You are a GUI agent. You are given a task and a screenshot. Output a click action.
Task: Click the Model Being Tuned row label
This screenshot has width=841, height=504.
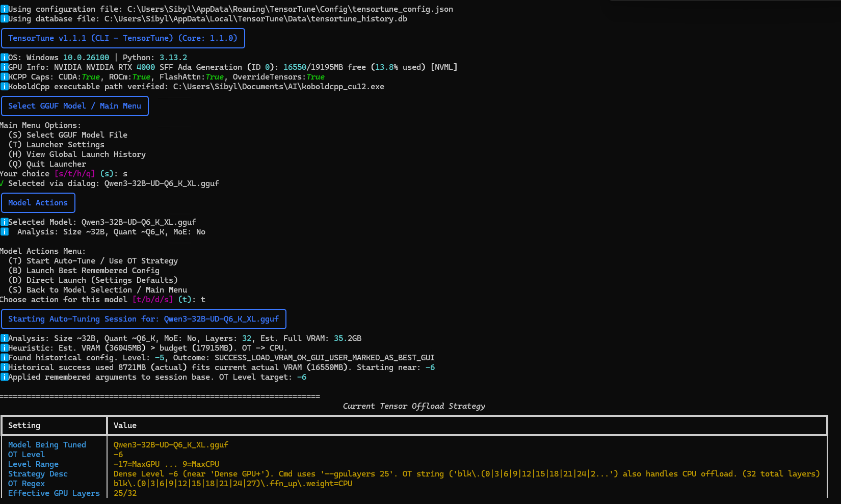47,445
